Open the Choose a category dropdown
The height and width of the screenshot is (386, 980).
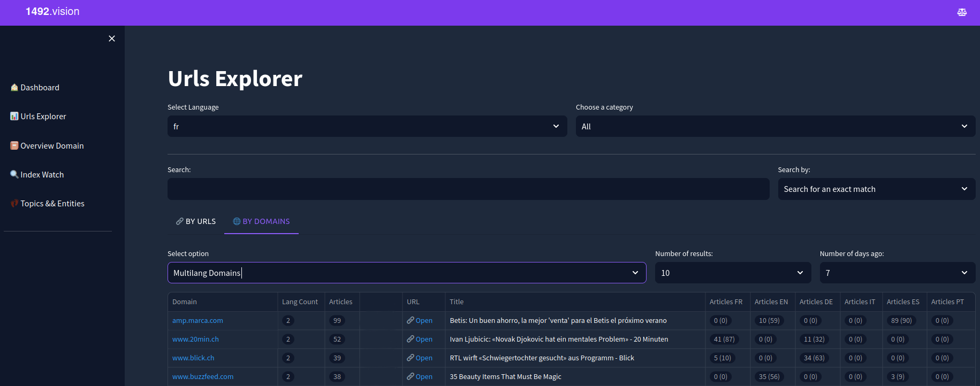[774, 127]
